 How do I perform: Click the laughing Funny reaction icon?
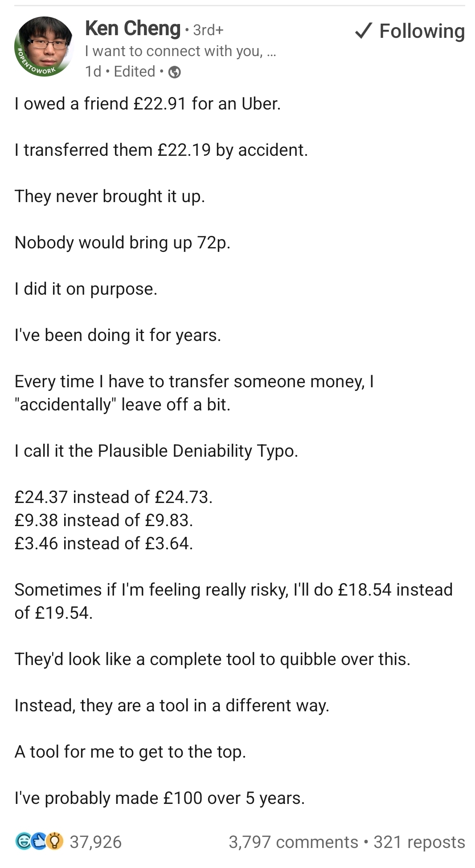coord(23,841)
